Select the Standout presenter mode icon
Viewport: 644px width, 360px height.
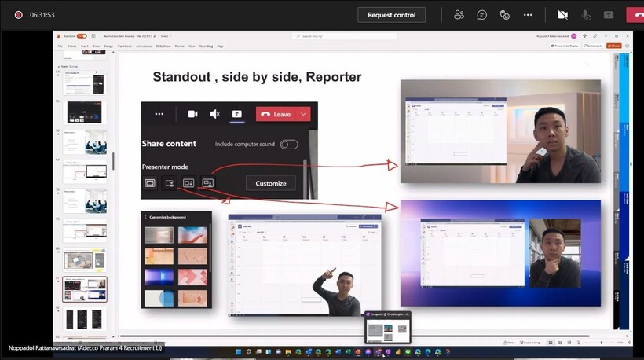[169, 183]
